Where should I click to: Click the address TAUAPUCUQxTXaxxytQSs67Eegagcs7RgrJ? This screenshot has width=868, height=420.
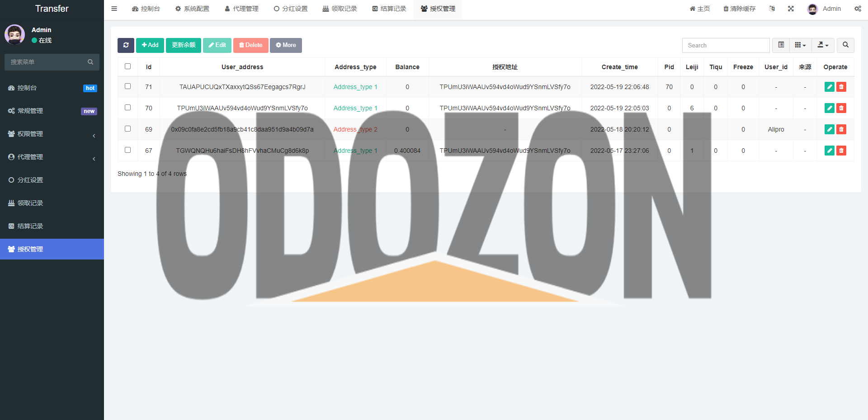pyautogui.click(x=242, y=87)
